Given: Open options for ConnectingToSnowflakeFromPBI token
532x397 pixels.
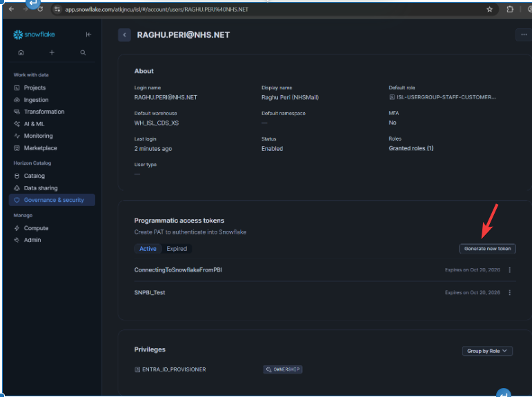Looking at the screenshot, I should 510,270.
